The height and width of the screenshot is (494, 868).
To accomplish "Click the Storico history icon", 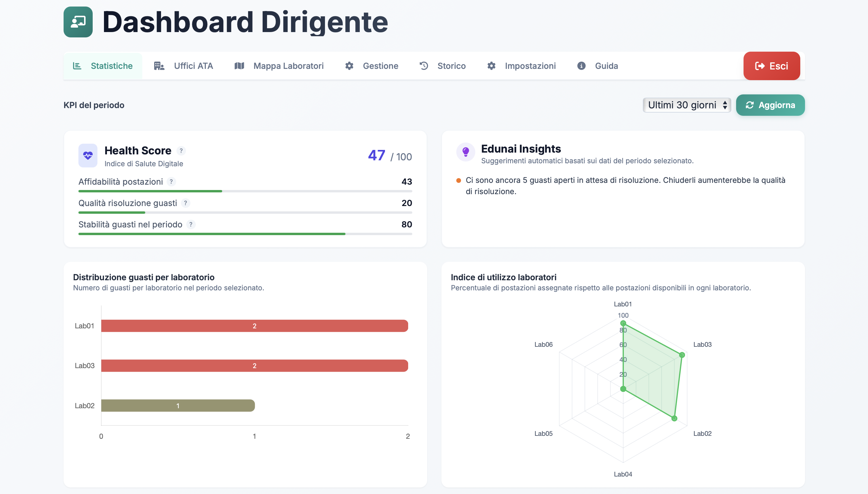I will point(423,66).
